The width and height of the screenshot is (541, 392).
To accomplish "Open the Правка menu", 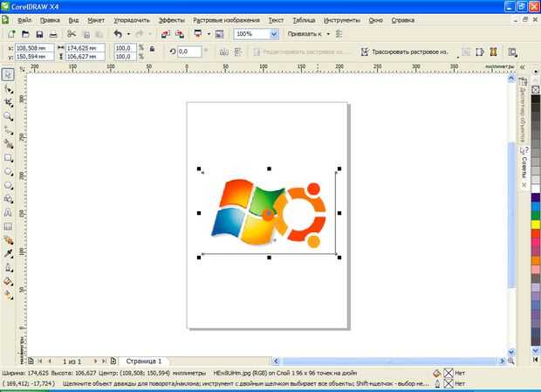I will click(x=50, y=20).
